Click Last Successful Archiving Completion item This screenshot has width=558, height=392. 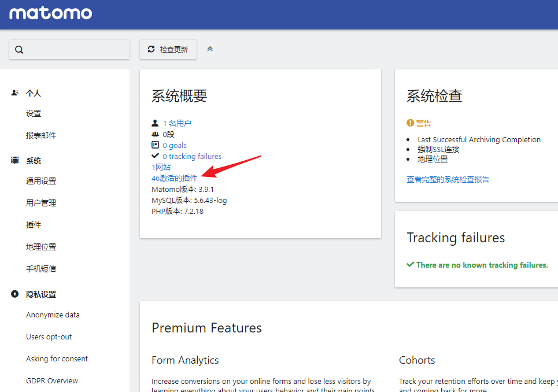[x=479, y=139]
